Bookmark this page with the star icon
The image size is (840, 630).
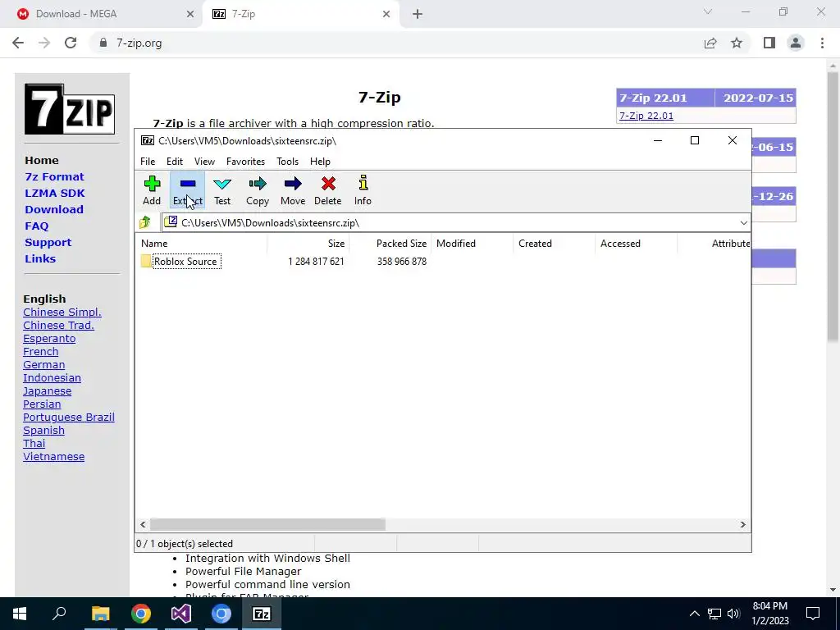coord(737,43)
